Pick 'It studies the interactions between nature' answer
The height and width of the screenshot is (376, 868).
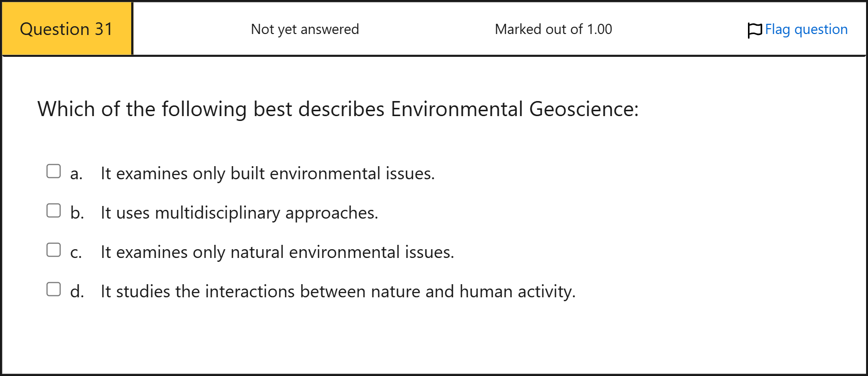point(338,291)
